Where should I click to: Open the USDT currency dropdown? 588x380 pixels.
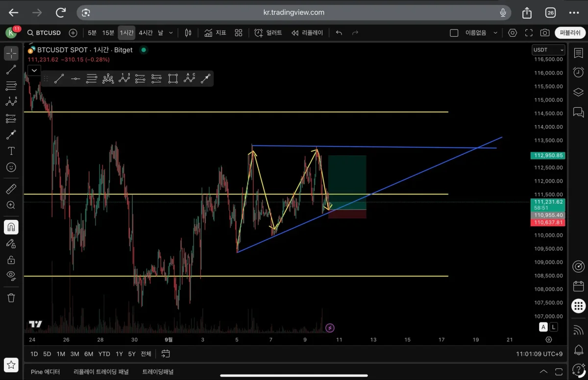(x=548, y=50)
